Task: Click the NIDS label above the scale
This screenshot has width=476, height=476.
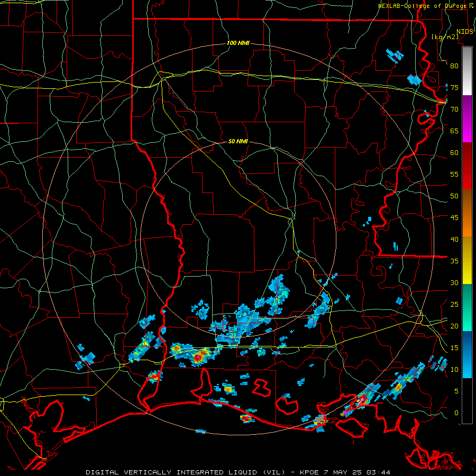Action: pos(464,32)
